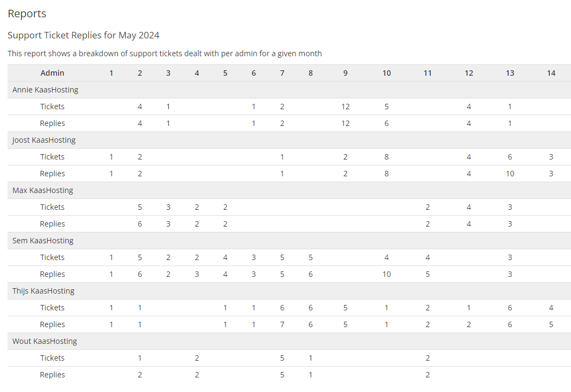Open Wout's 5 tickets on day 7
This screenshot has height=392, width=571.
pyautogui.click(x=282, y=358)
